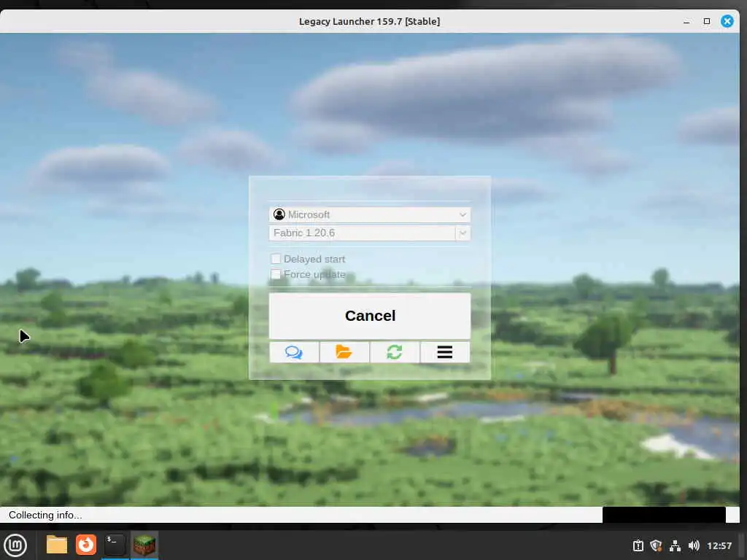Open the Files folder in taskbar
Viewport: 747px width, 560px height.
[x=57, y=545]
